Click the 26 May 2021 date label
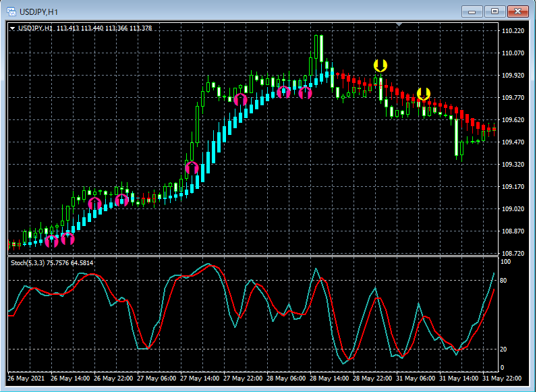 [x=27, y=378]
